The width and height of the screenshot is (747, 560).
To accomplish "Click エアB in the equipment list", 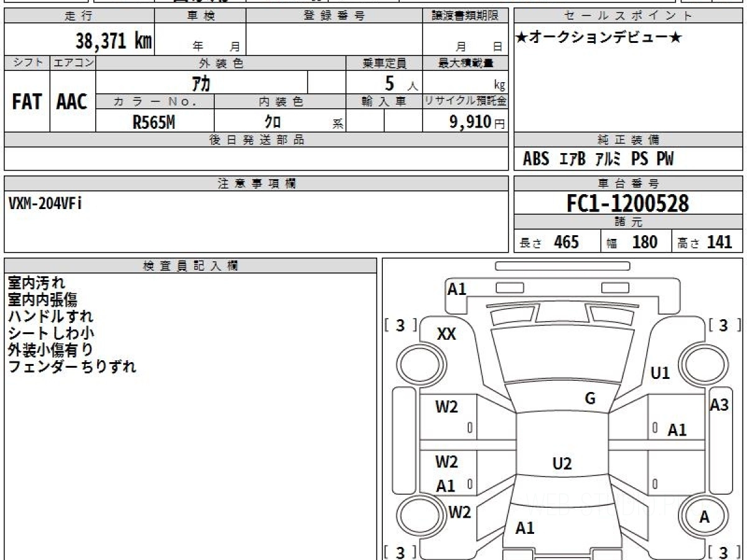I will tap(572, 159).
